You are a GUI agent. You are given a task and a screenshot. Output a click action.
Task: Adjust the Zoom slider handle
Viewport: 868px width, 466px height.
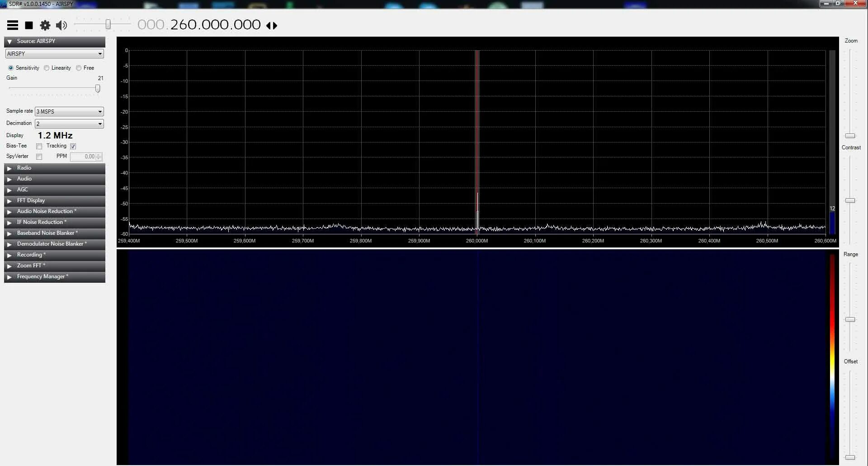click(850, 136)
